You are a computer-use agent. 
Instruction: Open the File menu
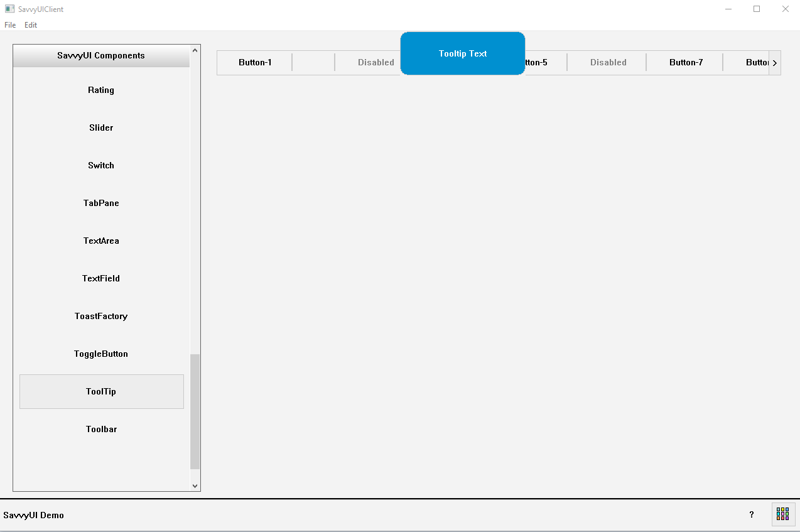click(10, 25)
